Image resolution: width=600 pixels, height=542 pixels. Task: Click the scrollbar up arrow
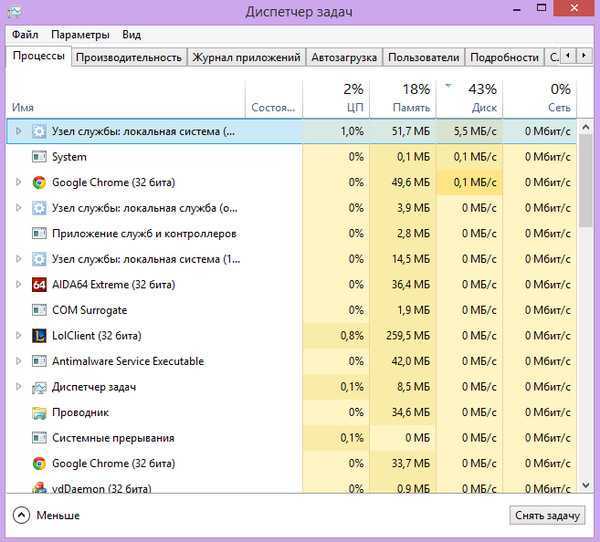[x=585, y=127]
